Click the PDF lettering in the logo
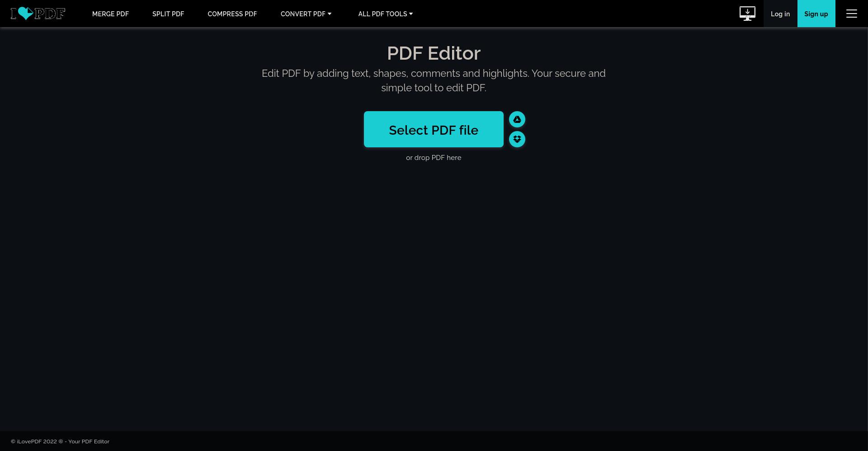Image resolution: width=868 pixels, height=451 pixels. (x=50, y=14)
